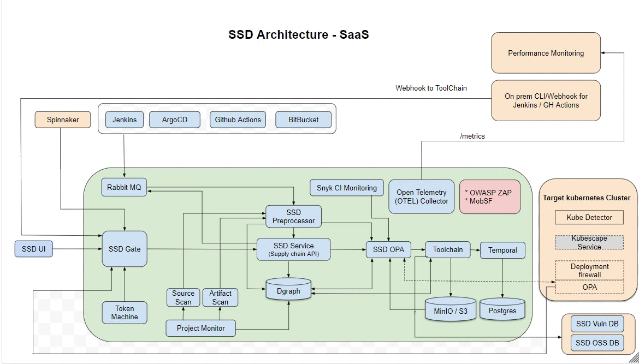Select the Rabbit MQ box
639x364 pixels.
[x=125, y=188]
